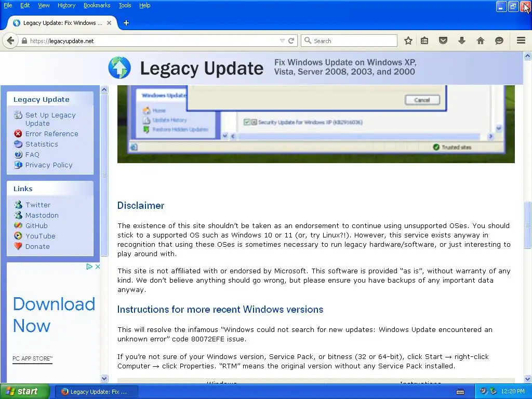Open the File menu

(x=8, y=5)
